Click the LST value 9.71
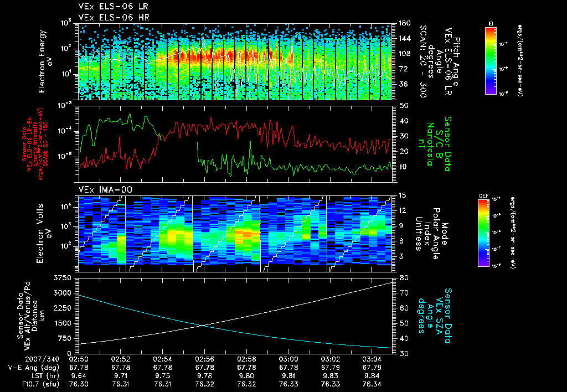 pyautogui.click(x=120, y=376)
